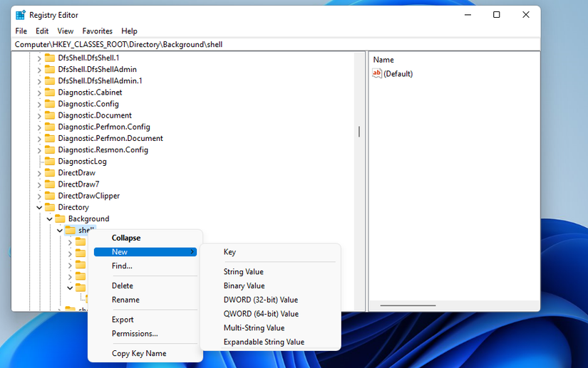Open the Help menu
The height and width of the screenshot is (368, 588).
[x=130, y=31]
